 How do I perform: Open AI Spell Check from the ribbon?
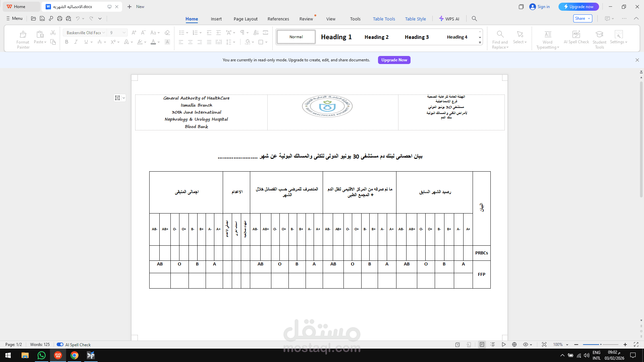(x=576, y=38)
